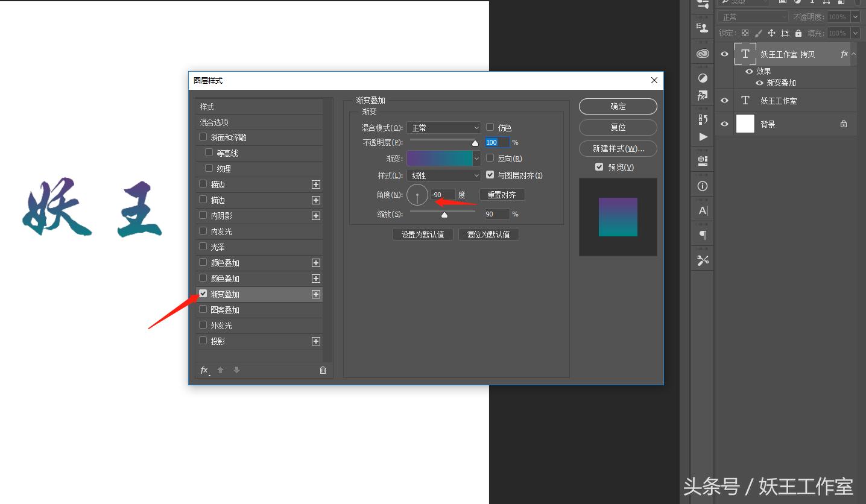Image resolution: width=866 pixels, height=504 pixels.
Task: Open the Character panel A icon
Action: pyautogui.click(x=702, y=210)
